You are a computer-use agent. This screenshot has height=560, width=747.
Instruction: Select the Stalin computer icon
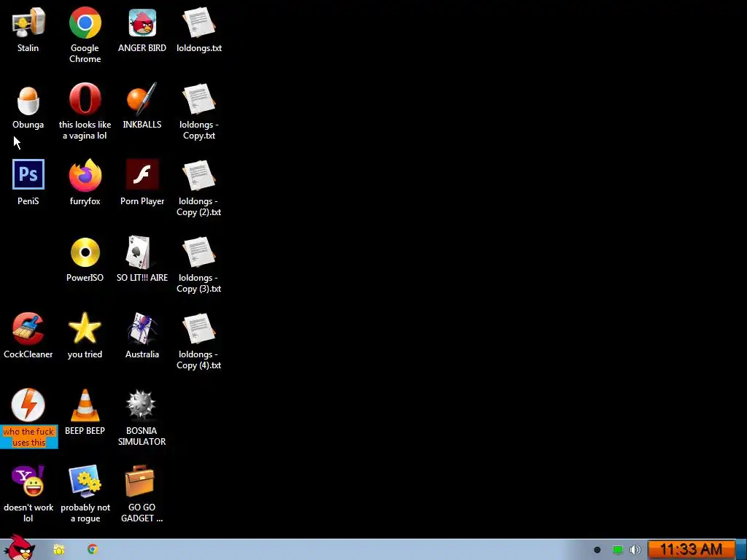pyautogui.click(x=28, y=23)
